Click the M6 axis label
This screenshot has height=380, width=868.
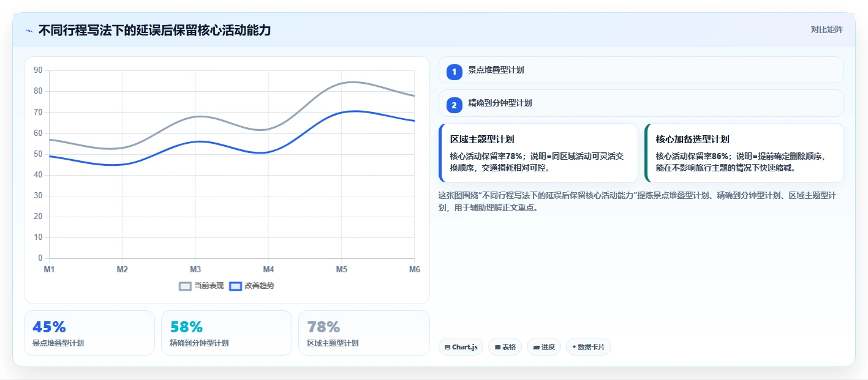(x=415, y=270)
